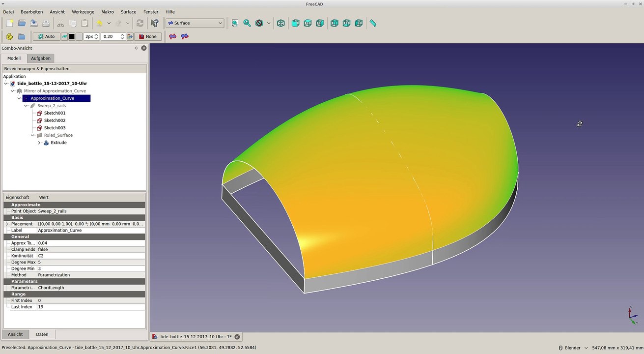
Task: Set bottom view with the cube icon
Action: coord(346,23)
